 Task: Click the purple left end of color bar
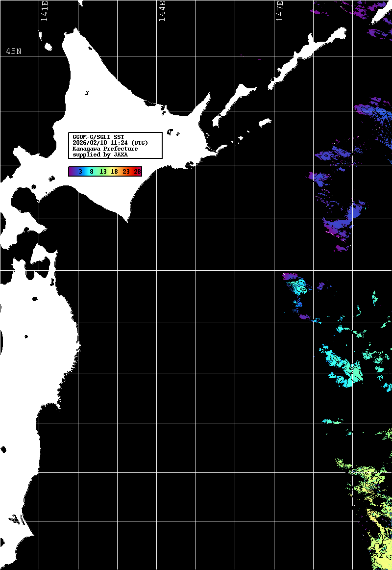(72, 172)
